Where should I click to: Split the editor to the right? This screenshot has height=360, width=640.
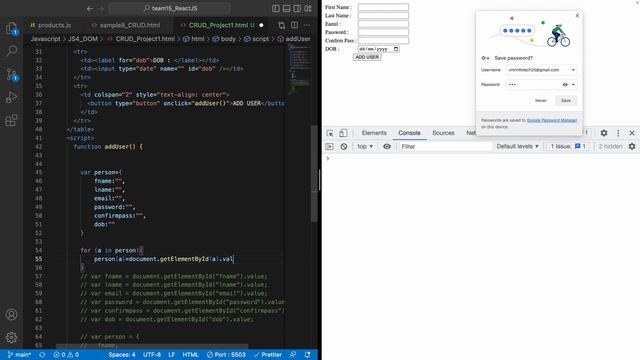point(294,25)
